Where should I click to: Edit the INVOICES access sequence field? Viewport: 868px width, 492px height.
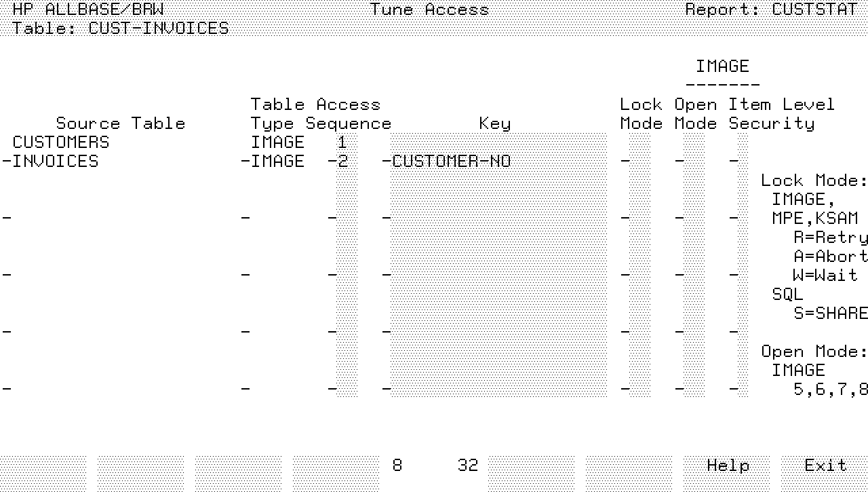[x=346, y=162]
